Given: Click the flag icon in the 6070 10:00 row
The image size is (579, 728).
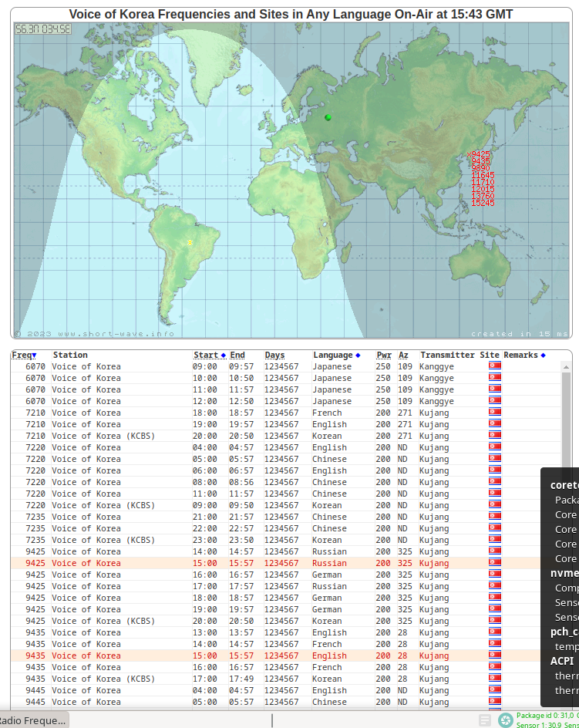Looking at the screenshot, I should click(494, 377).
